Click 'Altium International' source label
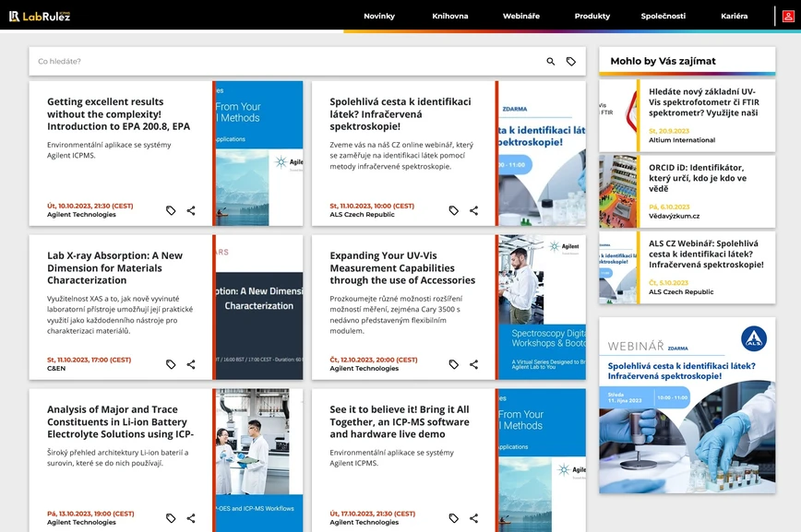 [682, 140]
